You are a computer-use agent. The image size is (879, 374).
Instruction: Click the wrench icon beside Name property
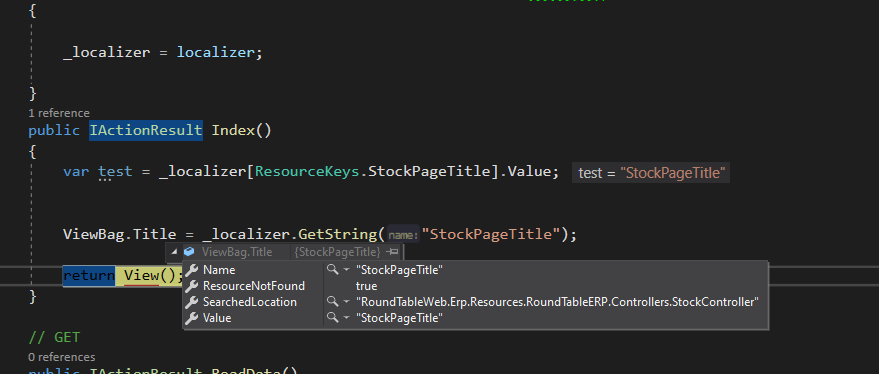pyautogui.click(x=192, y=270)
